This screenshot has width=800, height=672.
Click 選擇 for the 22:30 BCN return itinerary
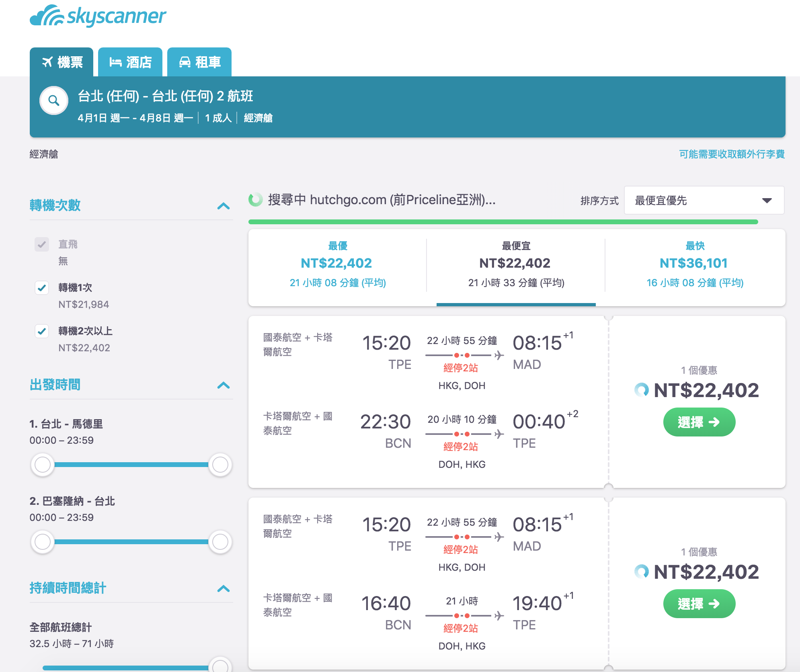pos(699,422)
